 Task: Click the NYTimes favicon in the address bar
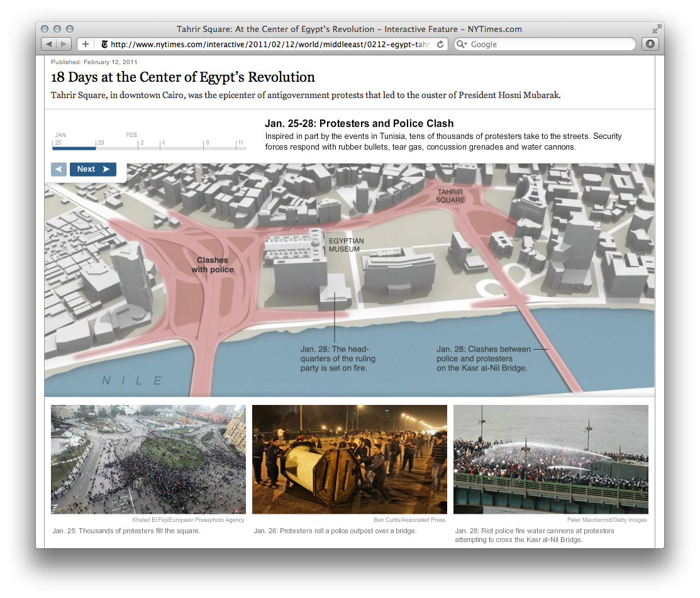(104, 44)
